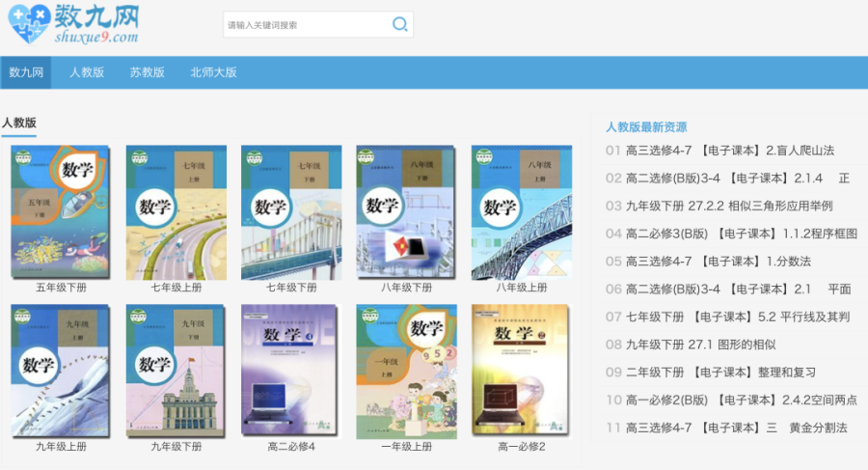Go to the 北师大版 navigation tab
The width and height of the screenshot is (868, 470).
[x=213, y=72]
